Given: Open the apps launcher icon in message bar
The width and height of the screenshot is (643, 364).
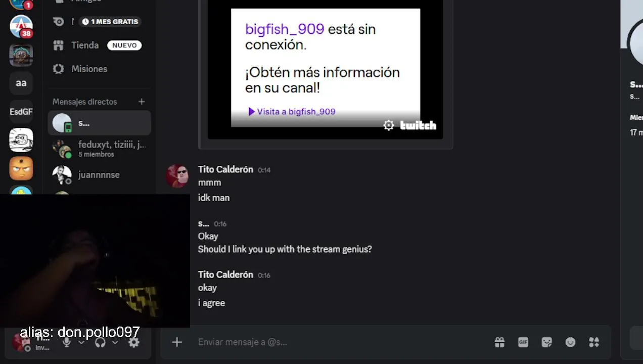Looking at the screenshot, I should pyautogui.click(x=594, y=342).
